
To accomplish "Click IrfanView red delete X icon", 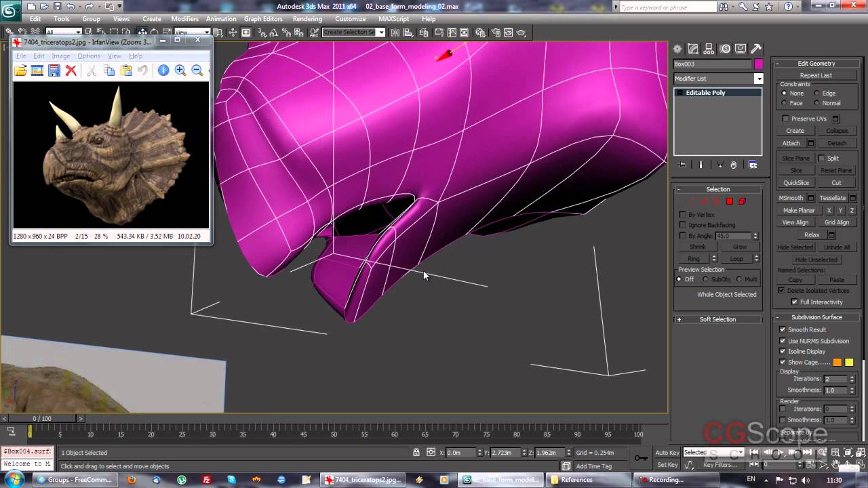I will tap(71, 70).
